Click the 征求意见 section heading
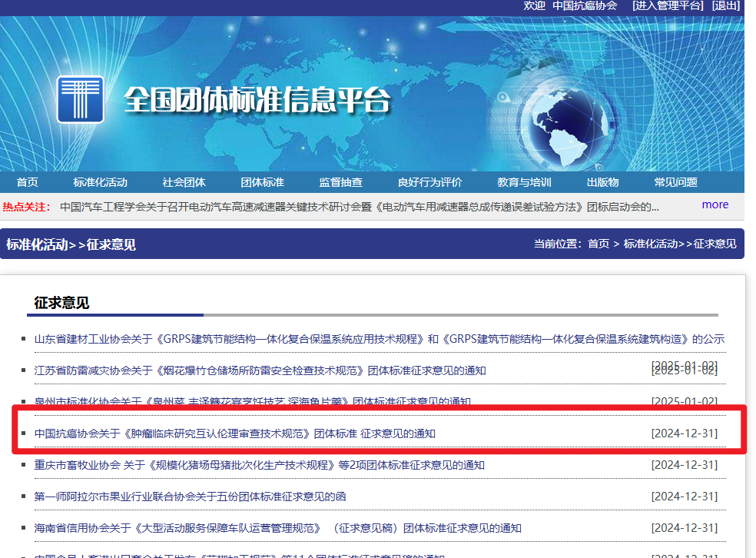Viewport: 756px width, 558px height. coord(61,303)
